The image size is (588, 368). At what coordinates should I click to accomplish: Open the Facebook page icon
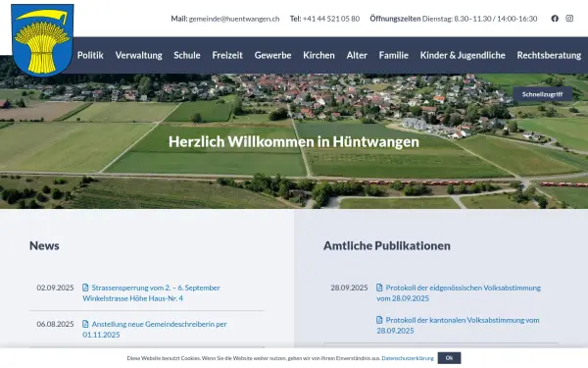[x=555, y=19]
